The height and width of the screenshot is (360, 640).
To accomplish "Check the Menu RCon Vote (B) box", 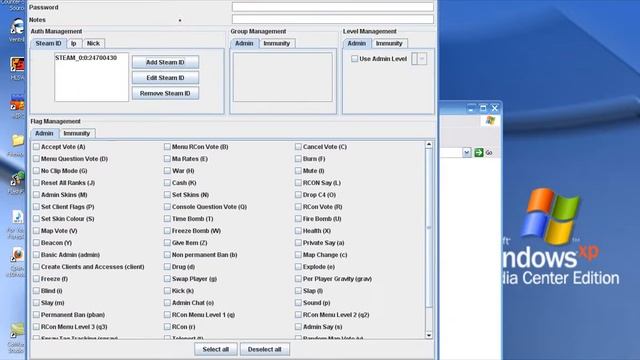I will pyautogui.click(x=167, y=147).
